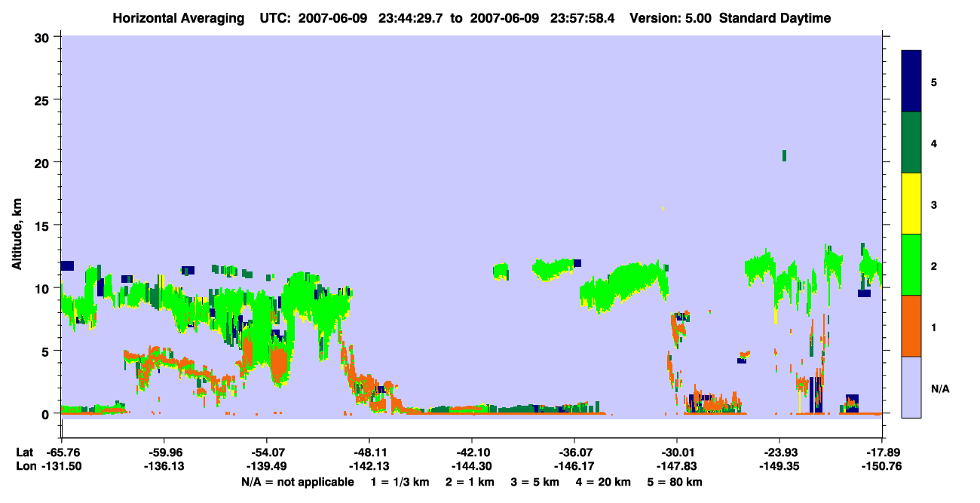Click longitude value -142.13
The width and height of the screenshot is (980, 503).
[x=369, y=466]
